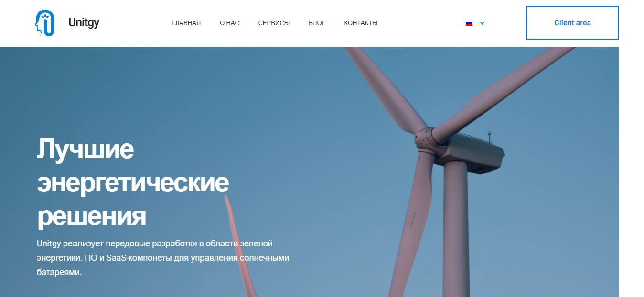
Task: Select СЕРВИСЫ in the navigation
Action: [274, 23]
